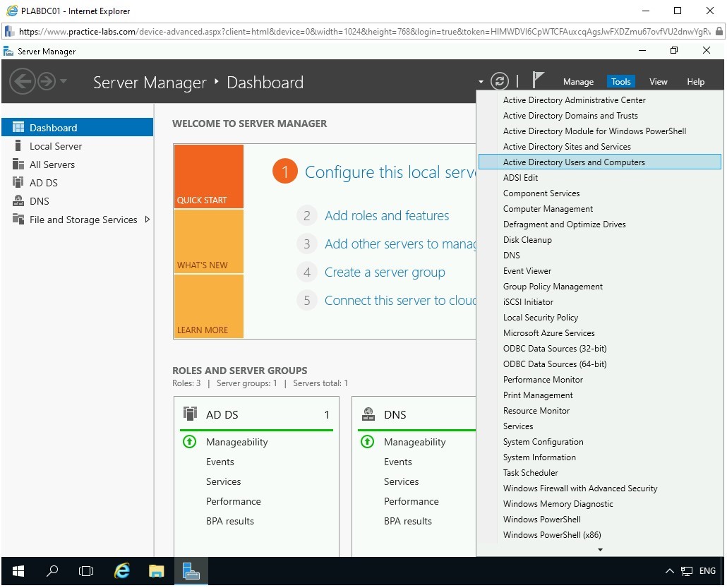Click the LEARN MORE tile
This screenshot has height=588, width=727.
tap(209, 306)
